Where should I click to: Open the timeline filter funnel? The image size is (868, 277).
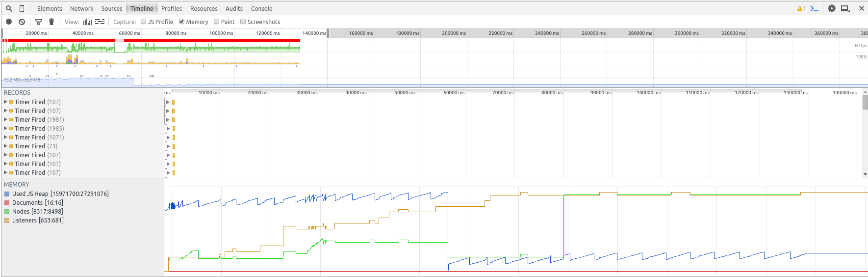click(x=39, y=22)
